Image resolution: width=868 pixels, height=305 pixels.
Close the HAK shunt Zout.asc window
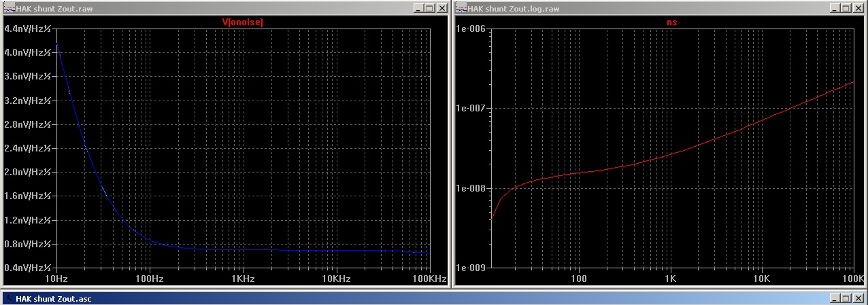coord(859,299)
